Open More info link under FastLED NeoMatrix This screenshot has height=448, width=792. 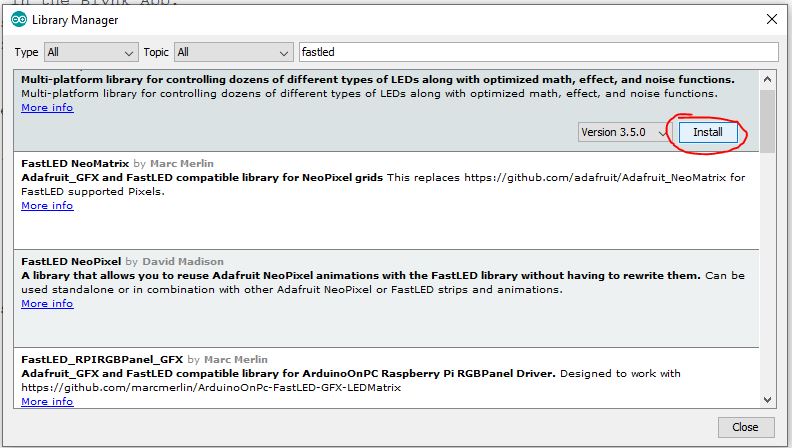pos(47,206)
